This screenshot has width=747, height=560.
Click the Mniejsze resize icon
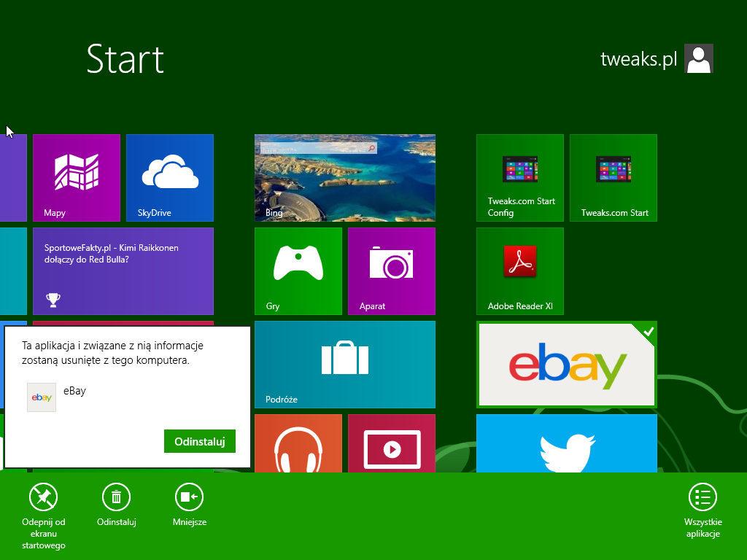coord(189,497)
